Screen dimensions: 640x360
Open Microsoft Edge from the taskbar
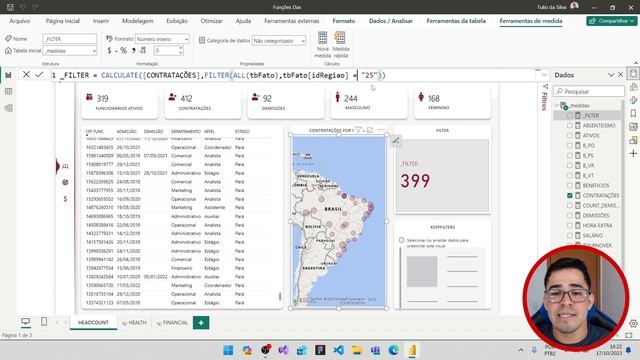click(393, 350)
